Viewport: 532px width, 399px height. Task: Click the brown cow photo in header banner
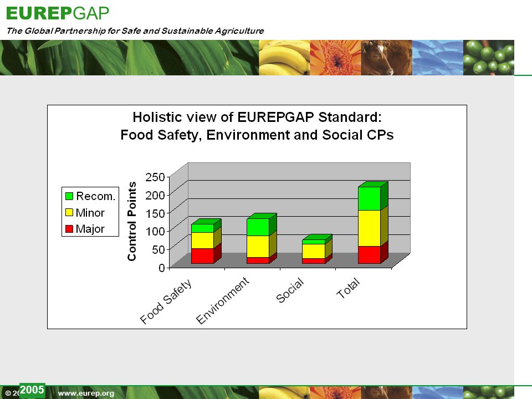coord(387,57)
